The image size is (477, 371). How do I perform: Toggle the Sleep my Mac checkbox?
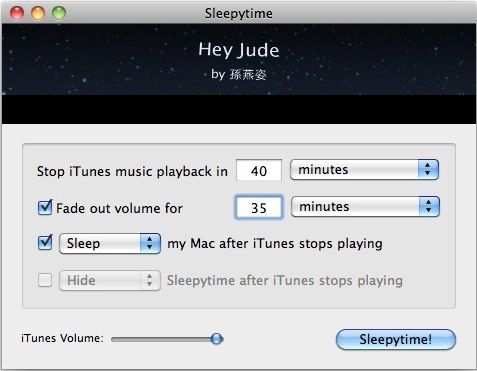45,243
